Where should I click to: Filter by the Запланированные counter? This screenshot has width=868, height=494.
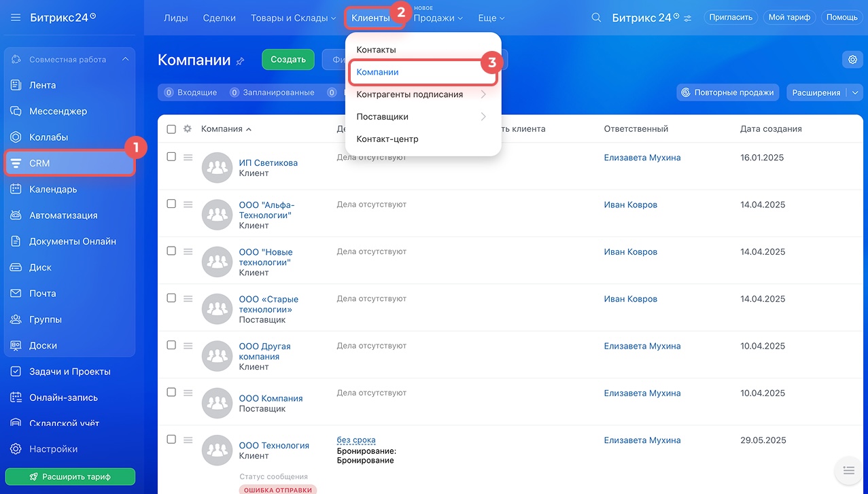[273, 92]
